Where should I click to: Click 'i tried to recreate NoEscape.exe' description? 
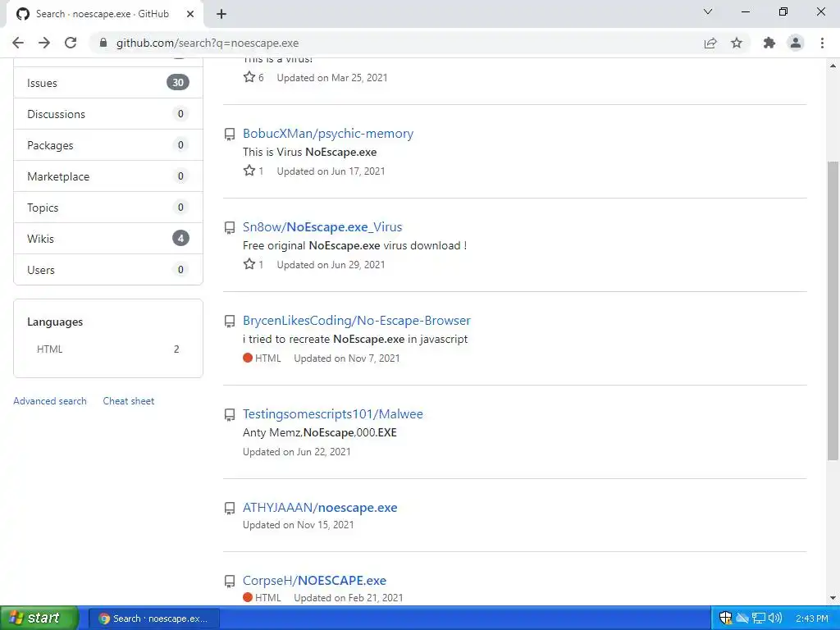[355, 339]
